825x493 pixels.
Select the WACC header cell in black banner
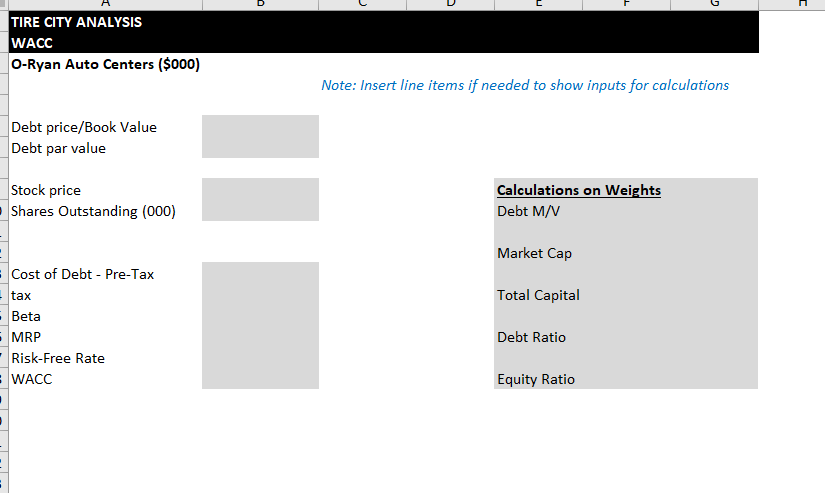click(x=32, y=43)
